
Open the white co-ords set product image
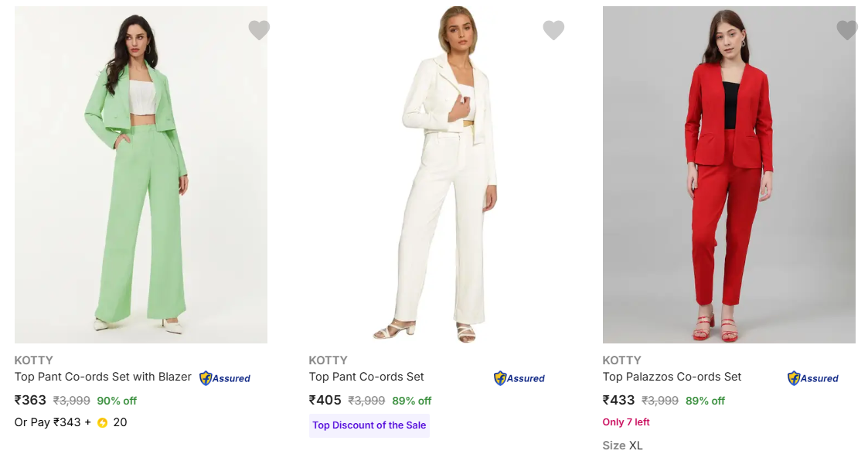tap(435, 175)
